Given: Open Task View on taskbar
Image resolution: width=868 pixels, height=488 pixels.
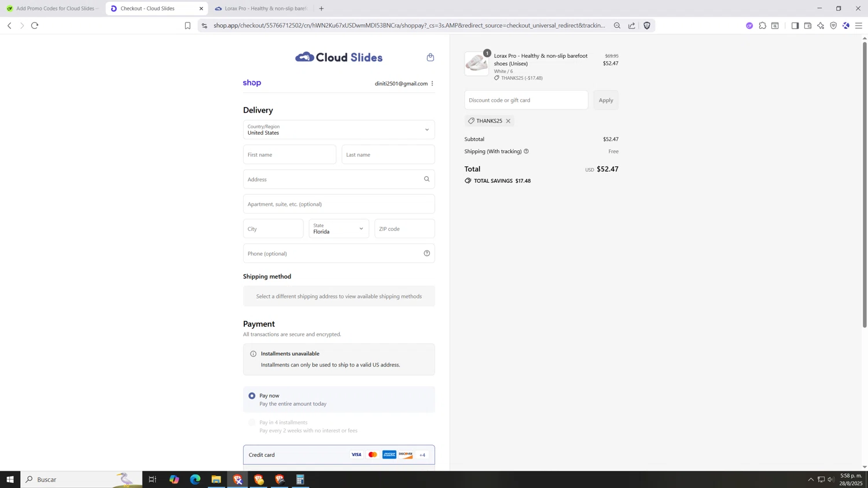Looking at the screenshot, I should 153,479.
